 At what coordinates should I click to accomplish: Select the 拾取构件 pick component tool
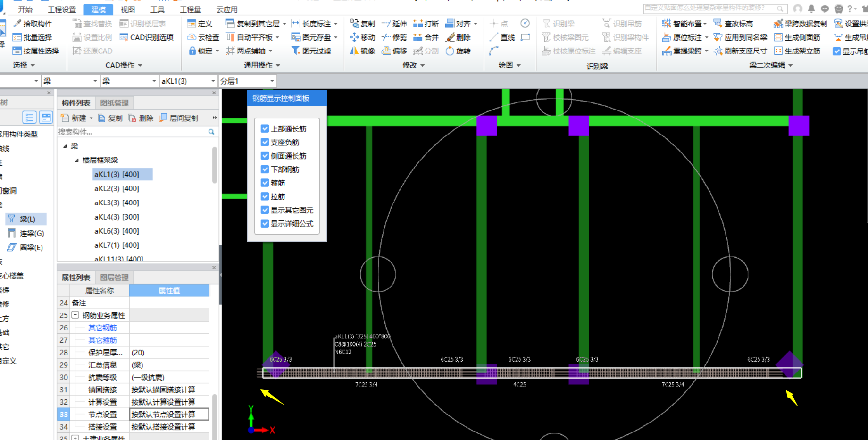coord(33,24)
